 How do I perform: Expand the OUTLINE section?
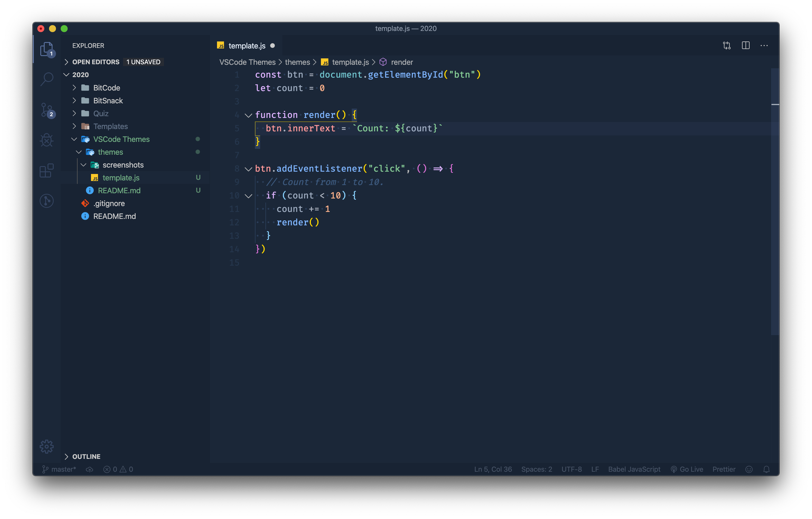(86, 457)
